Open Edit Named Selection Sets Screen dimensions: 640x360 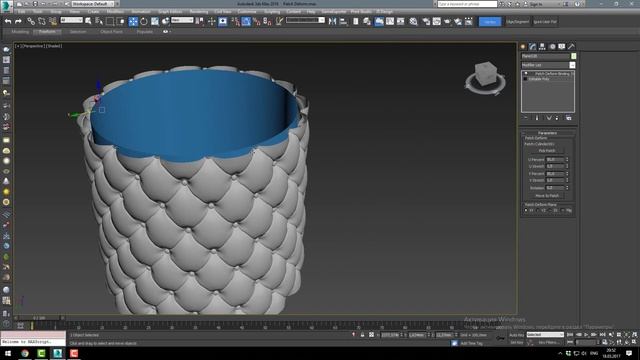[279, 21]
